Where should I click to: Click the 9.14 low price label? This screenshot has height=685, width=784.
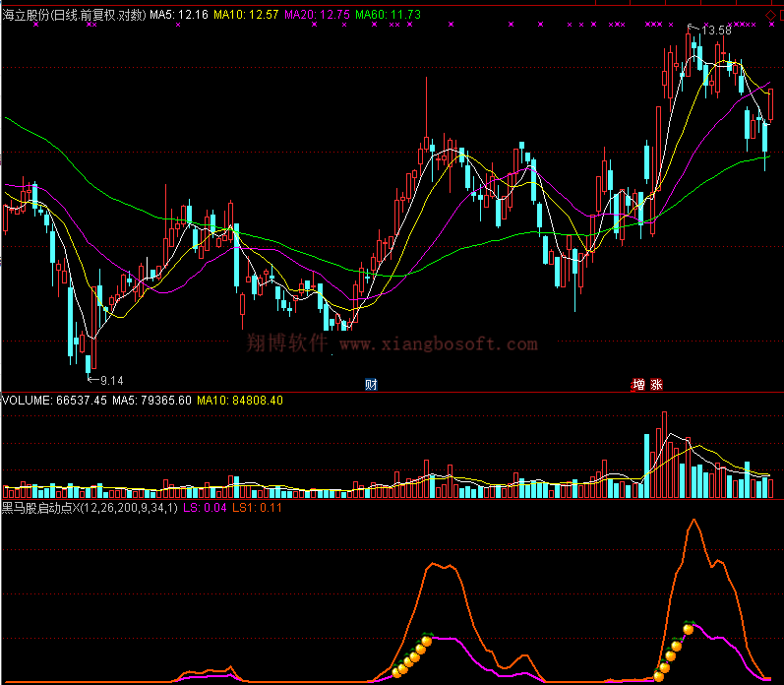click(x=111, y=381)
